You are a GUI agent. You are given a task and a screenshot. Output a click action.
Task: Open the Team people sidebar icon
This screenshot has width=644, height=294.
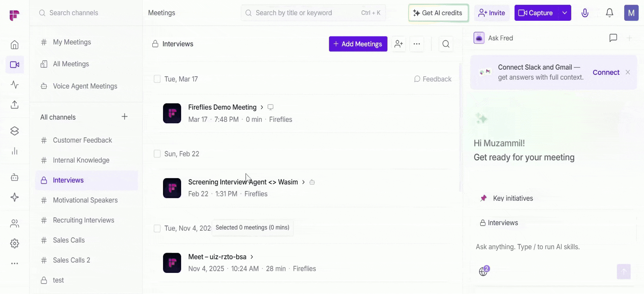click(x=14, y=223)
